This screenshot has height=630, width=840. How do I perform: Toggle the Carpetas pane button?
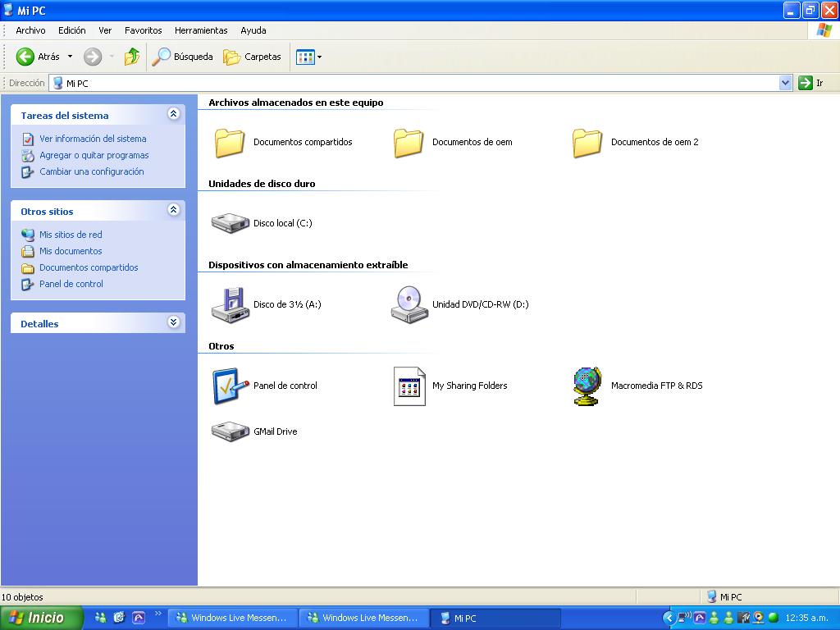pos(253,57)
